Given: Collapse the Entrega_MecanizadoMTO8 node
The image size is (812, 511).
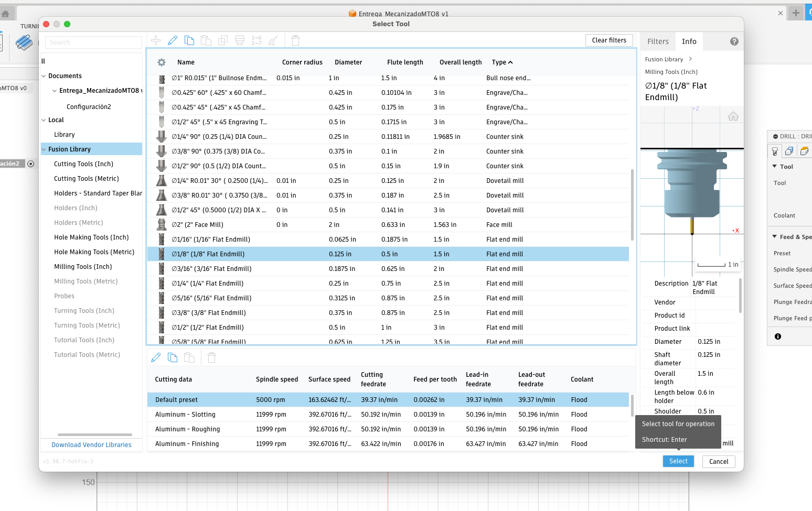Looking at the screenshot, I should point(55,91).
